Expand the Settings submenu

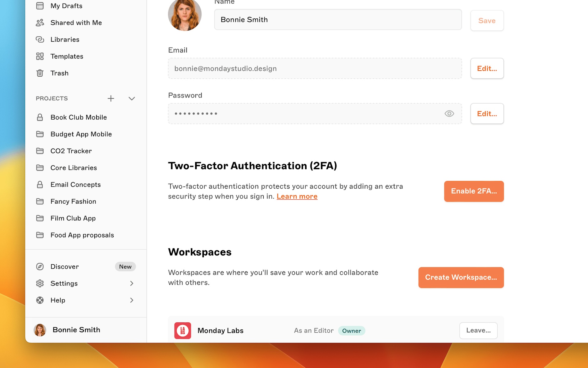tap(132, 283)
